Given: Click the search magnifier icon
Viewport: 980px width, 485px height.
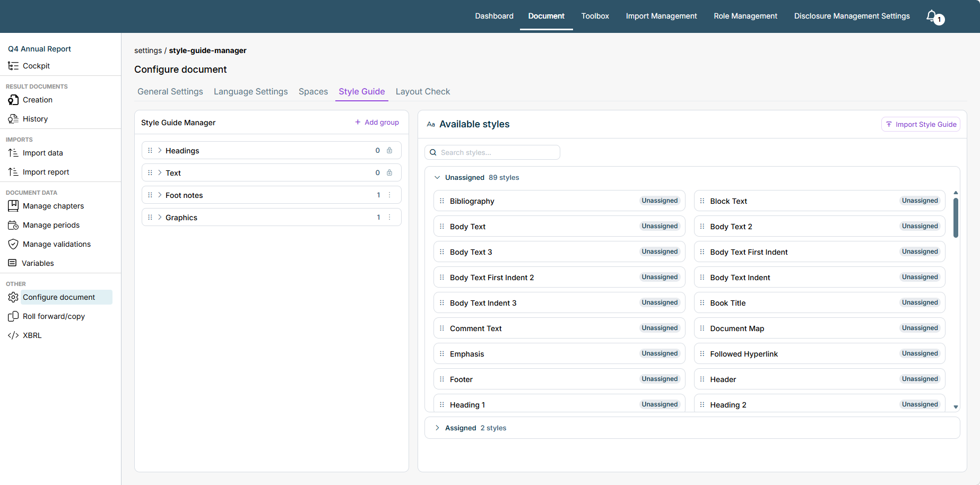Looking at the screenshot, I should pos(433,152).
